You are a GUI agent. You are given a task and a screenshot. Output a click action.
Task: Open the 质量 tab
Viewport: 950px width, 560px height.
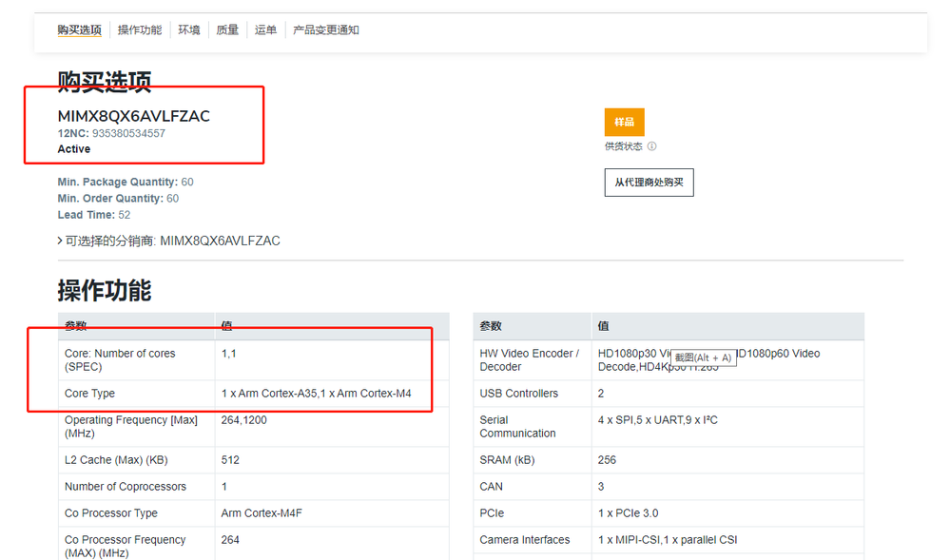(x=226, y=29)
